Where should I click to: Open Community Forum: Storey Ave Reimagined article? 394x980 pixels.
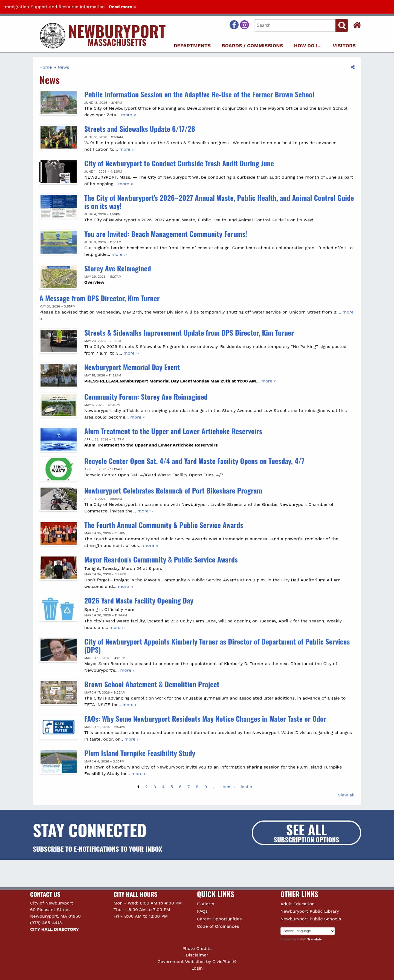click(x=146, y=397)
